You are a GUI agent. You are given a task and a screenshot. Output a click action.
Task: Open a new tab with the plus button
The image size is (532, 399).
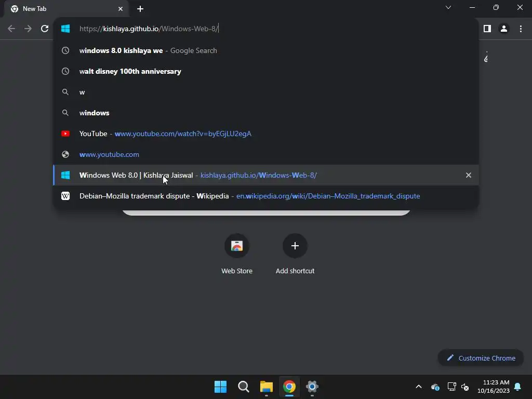coord(140,9)
